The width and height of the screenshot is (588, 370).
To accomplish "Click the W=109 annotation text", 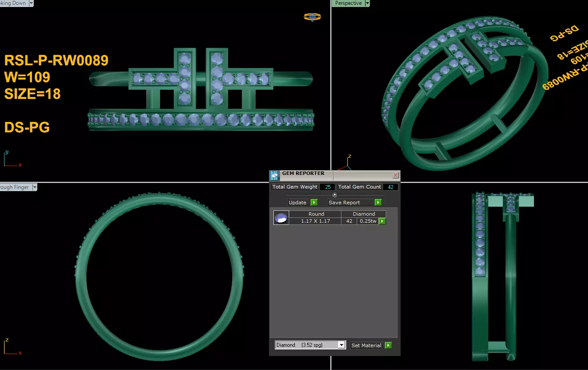I will pos(27,77).
